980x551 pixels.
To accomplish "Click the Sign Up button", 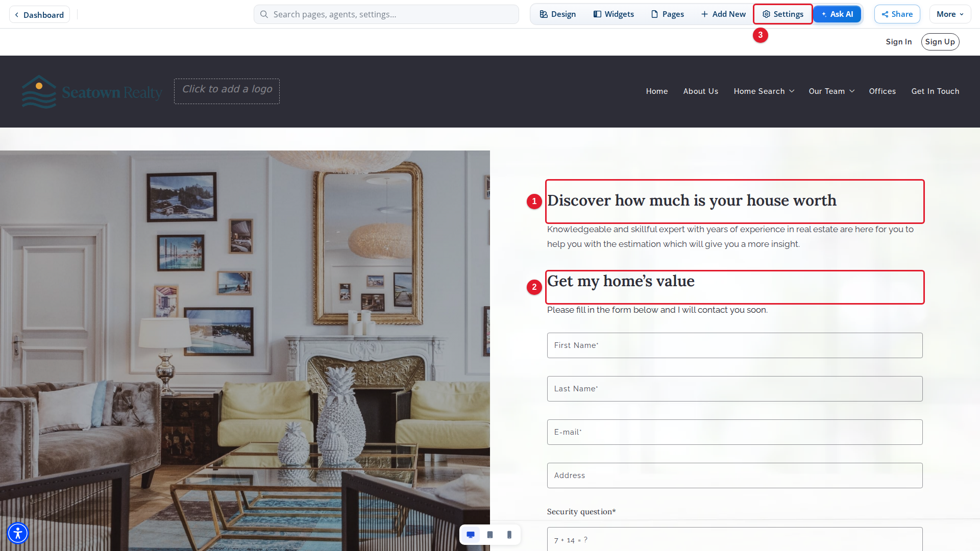I will pyautogui.click(x=940, y=42).
